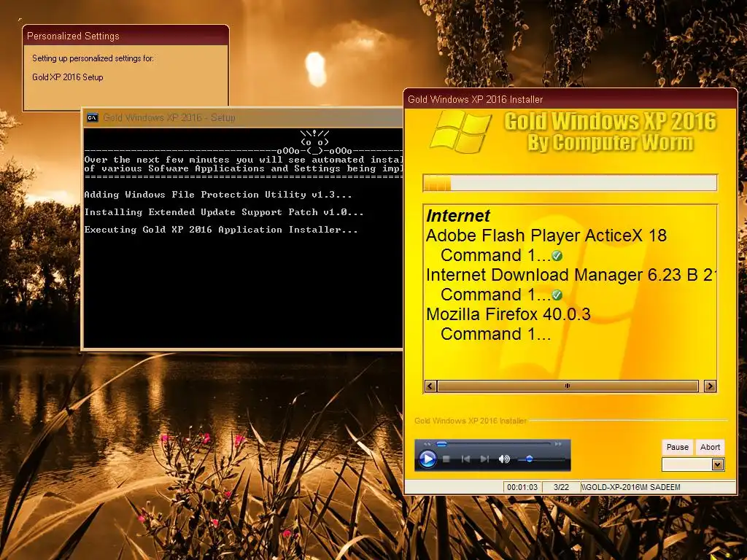Click the media player seek bar
747x560 pixels.
pyautogui.click(x=493, y=444)
